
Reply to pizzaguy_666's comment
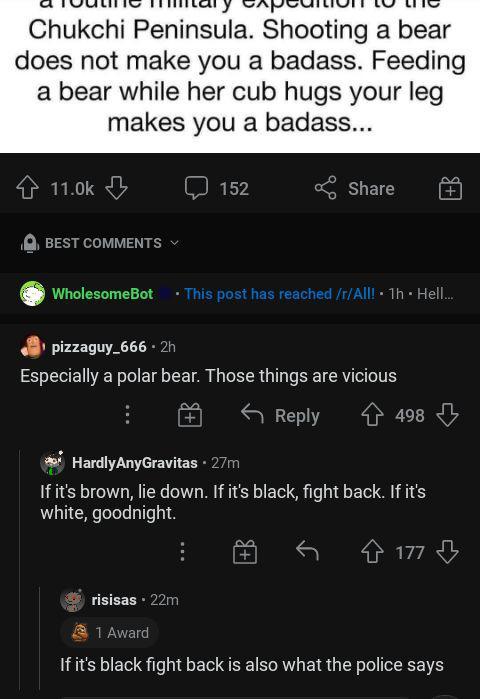coord(280,415)
